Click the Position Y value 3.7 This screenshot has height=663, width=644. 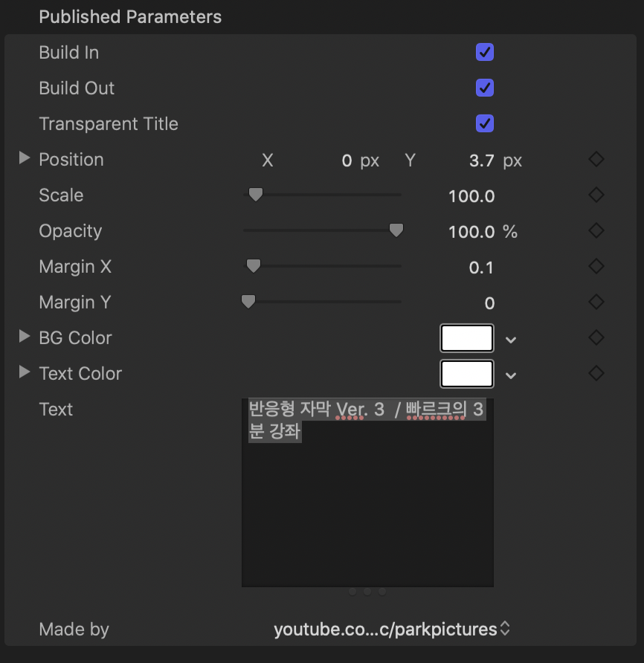(482, 161)
